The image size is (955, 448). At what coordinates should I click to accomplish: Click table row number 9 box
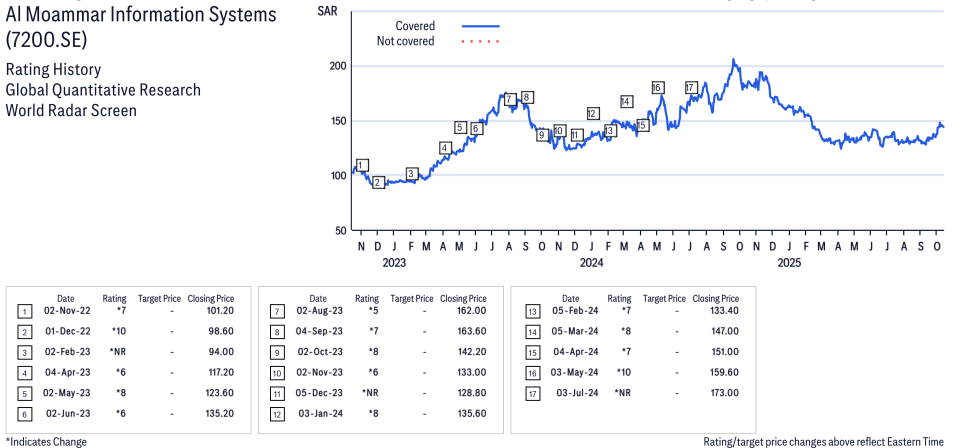275,351
